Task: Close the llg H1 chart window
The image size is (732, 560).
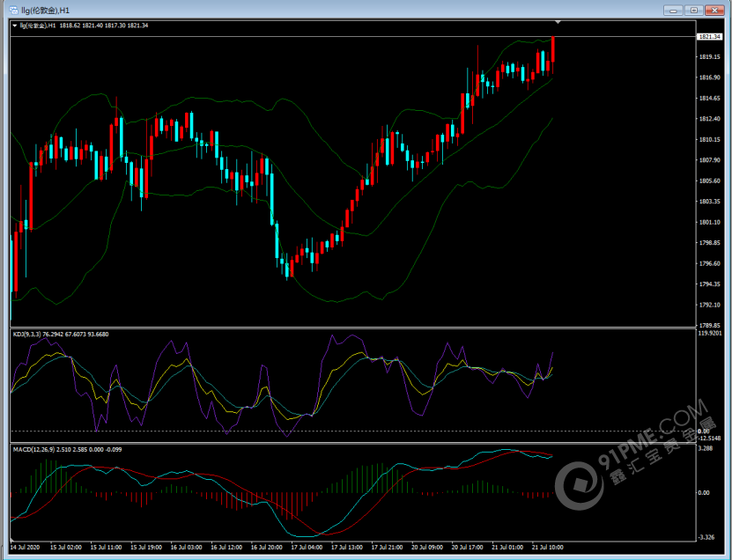Action: click(x=714, y=11)
